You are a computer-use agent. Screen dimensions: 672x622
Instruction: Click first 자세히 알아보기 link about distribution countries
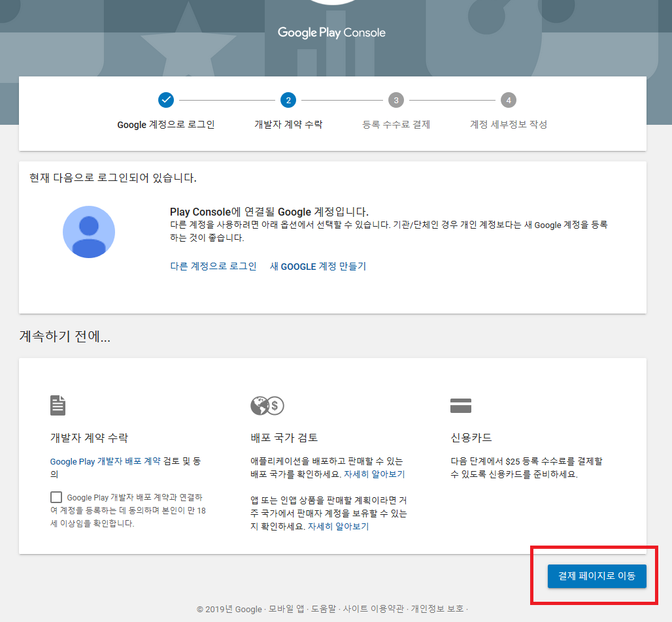pyautogui.click(x=375, y=474)
